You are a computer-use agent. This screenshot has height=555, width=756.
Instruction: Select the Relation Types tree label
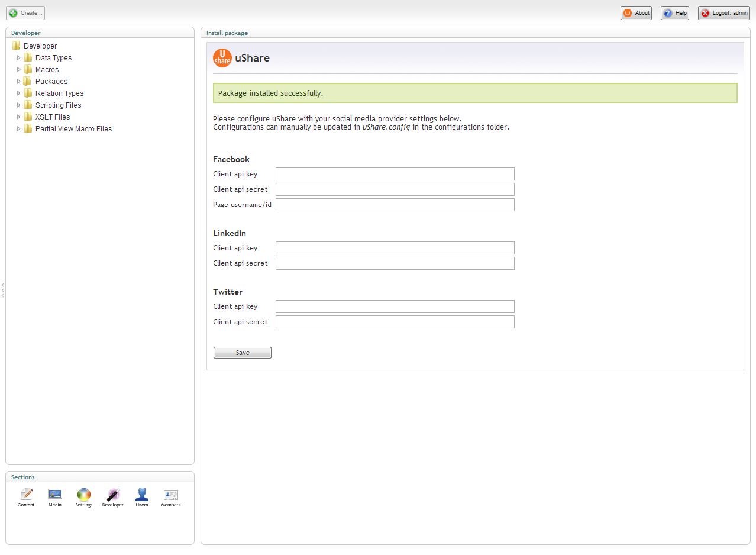pos(59,93)
